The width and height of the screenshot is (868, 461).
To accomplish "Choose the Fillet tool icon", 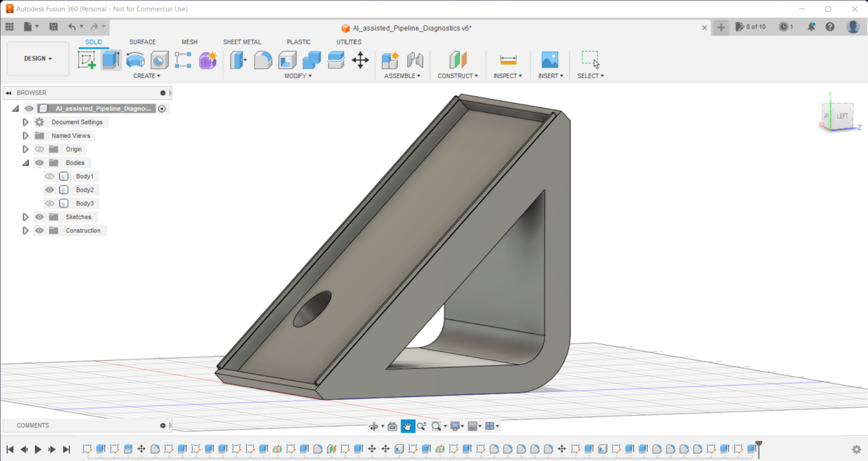I will (x=263, y=60).
